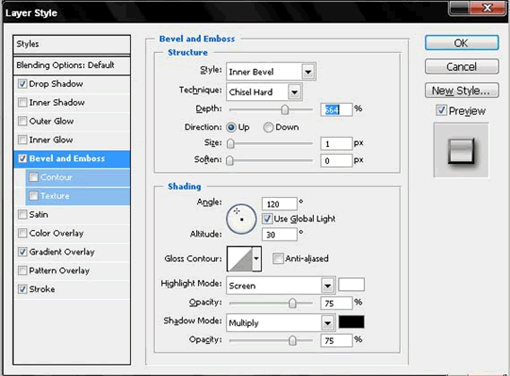Click the New Style... button
This screenshot has height=376, width=510.
pos(462,90)
